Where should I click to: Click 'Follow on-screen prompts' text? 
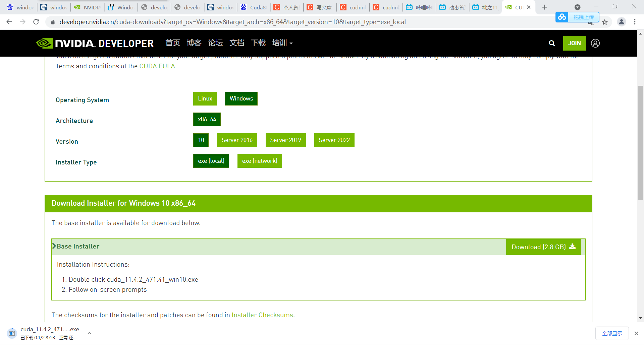click(108, 290)
